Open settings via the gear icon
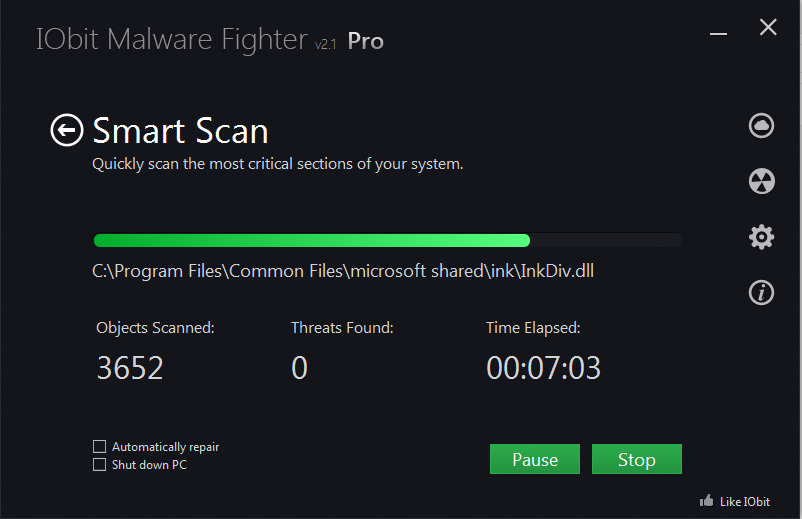Viewport: 802px width, 519px height. (x=761, y=237)
